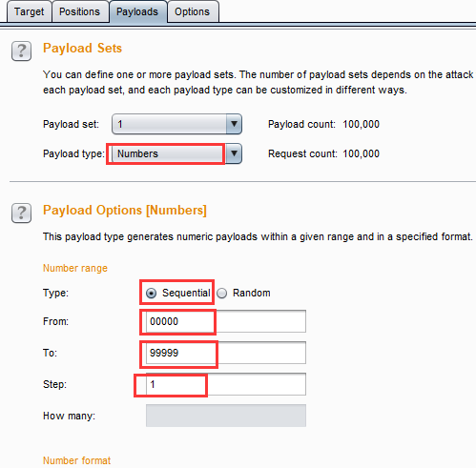The image size is (476, 468).
Task: Click the Number format label
Action: point(76,460)
